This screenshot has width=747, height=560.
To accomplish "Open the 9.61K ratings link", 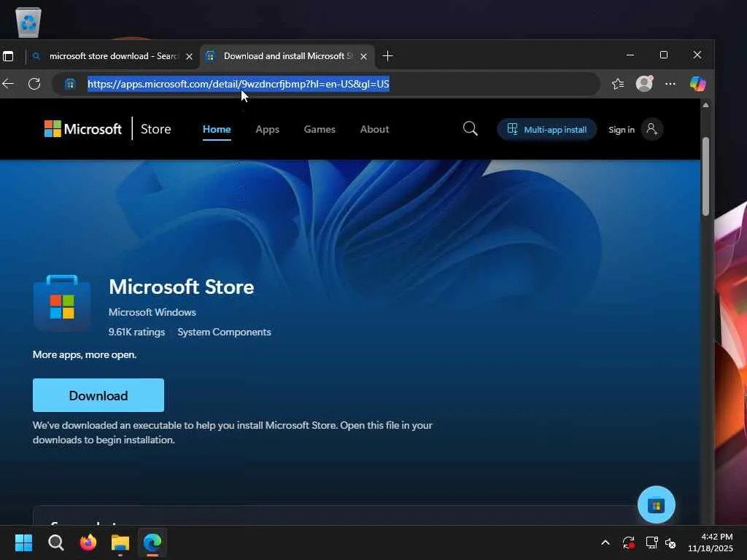I will point(136,332).
